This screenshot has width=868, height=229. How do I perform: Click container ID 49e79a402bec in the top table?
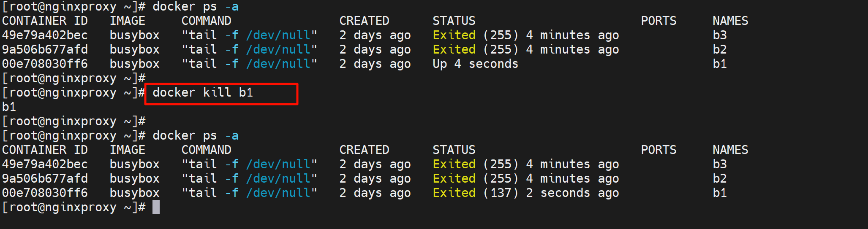coord(45,35)
